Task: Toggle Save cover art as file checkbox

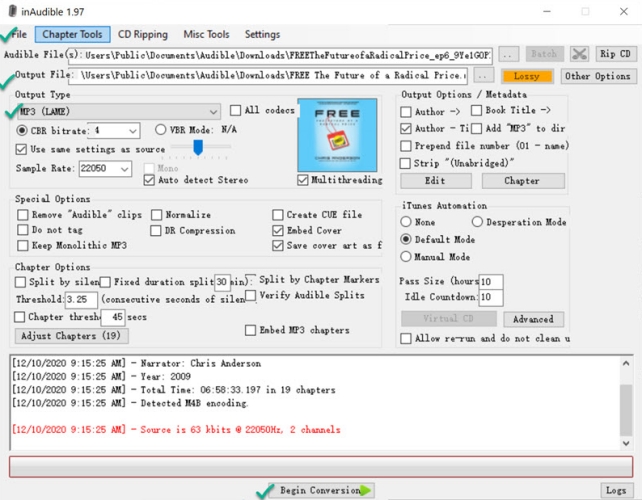Action: coord(278,245)
